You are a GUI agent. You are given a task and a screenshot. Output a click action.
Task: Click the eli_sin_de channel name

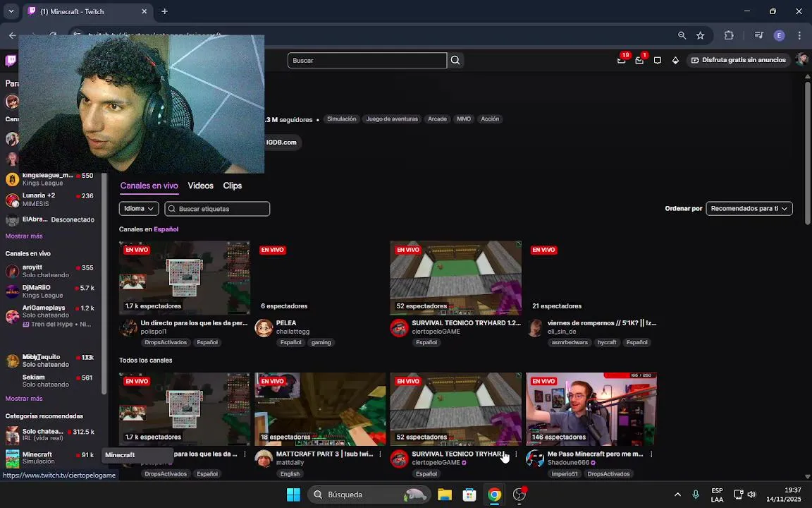pos(562,332)
